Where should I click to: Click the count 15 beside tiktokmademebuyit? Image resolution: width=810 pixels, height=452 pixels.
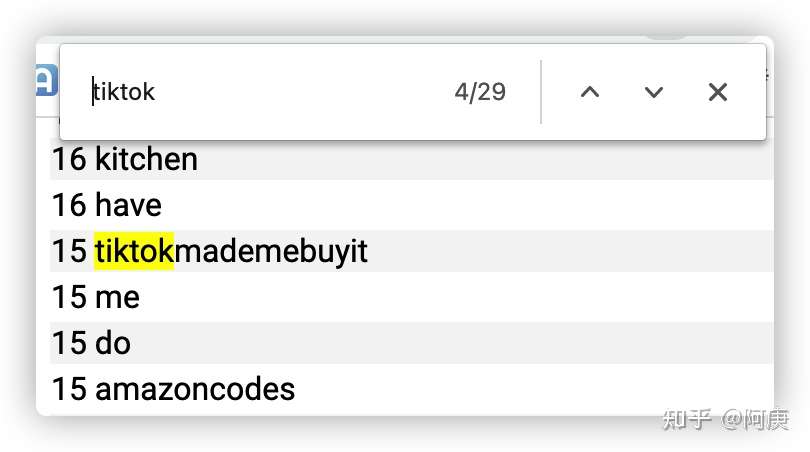pos(69,251)
